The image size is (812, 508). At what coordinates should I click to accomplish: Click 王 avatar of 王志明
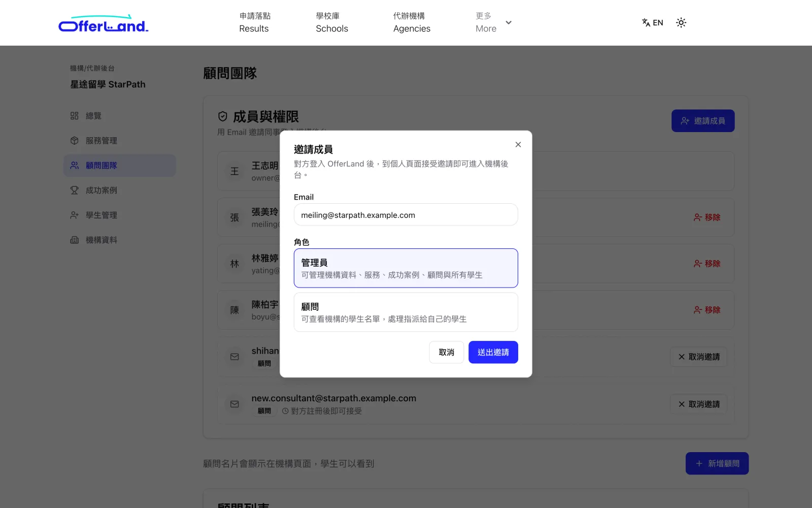(234, 172)
